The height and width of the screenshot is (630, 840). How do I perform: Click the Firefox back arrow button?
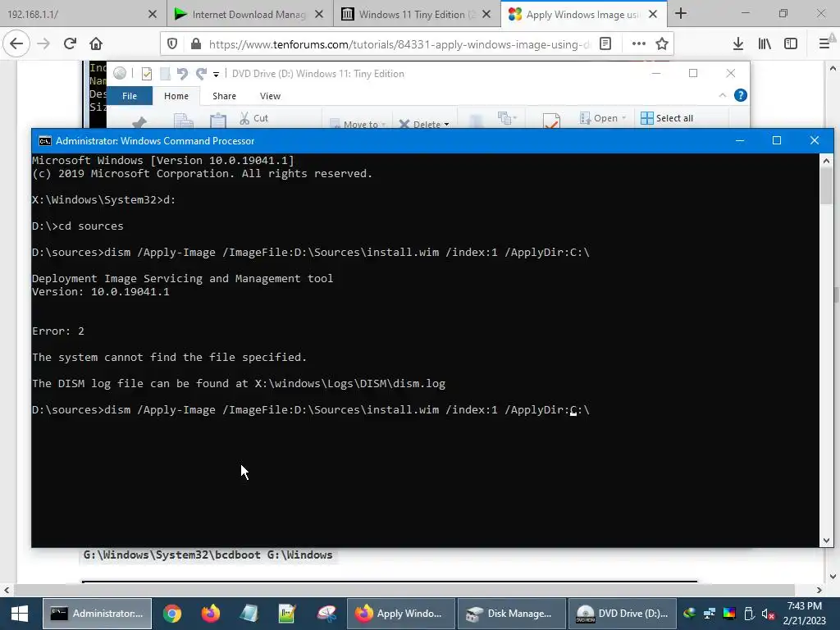pyautogui.click(x=16, y=44)
